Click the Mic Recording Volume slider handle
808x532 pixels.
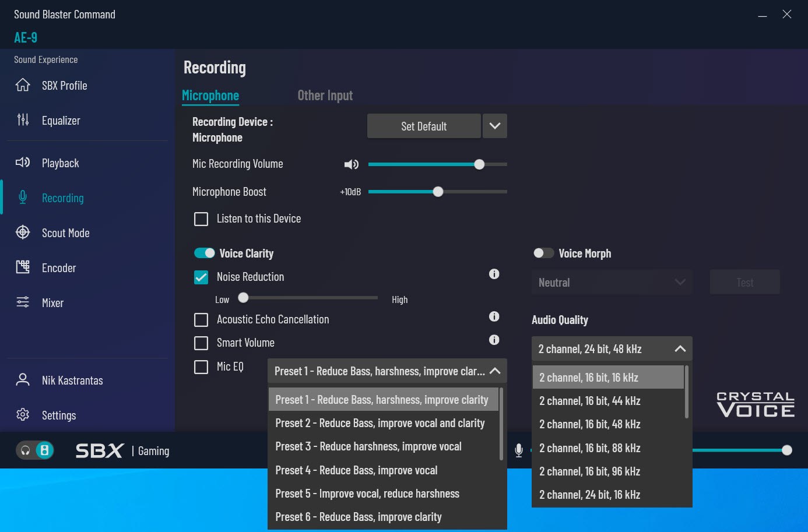479,164
